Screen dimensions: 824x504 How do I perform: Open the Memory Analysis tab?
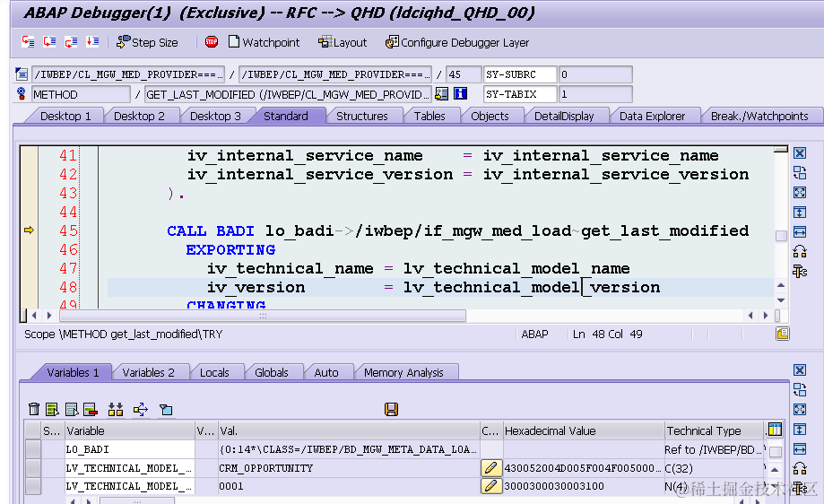(403, 372)
